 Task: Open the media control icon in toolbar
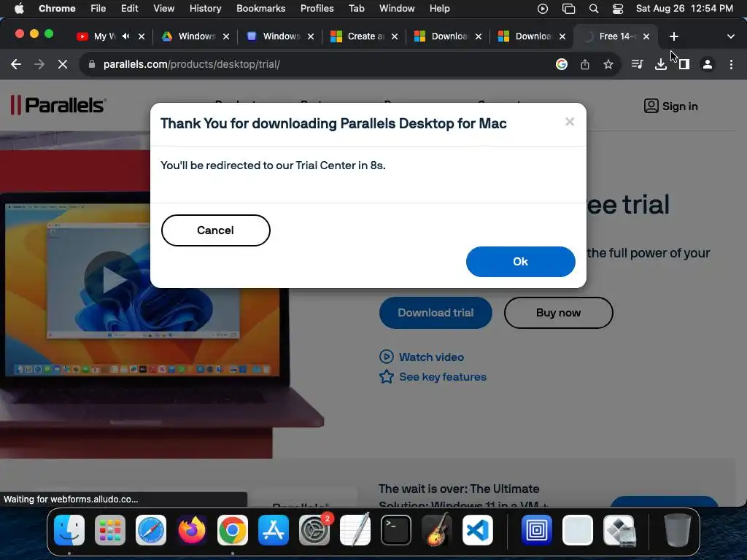pos(637,64)
